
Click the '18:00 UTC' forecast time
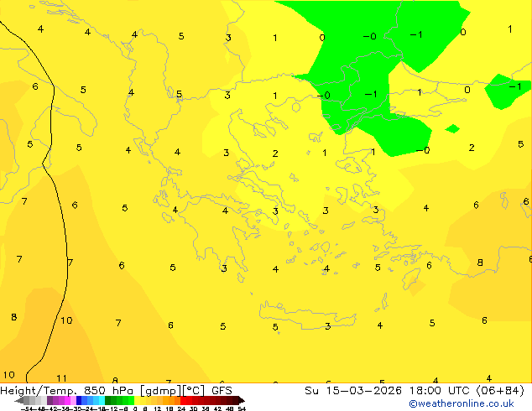coord(441,390)
